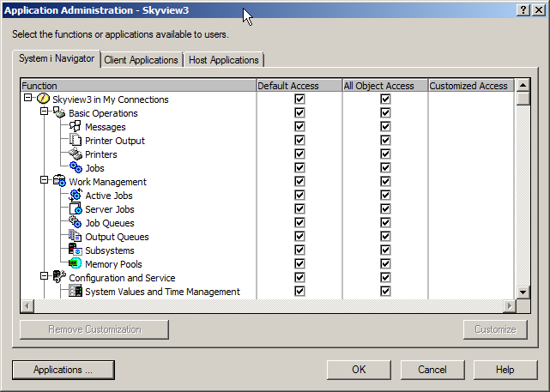Select the Subsystems icon

(76, 250)
